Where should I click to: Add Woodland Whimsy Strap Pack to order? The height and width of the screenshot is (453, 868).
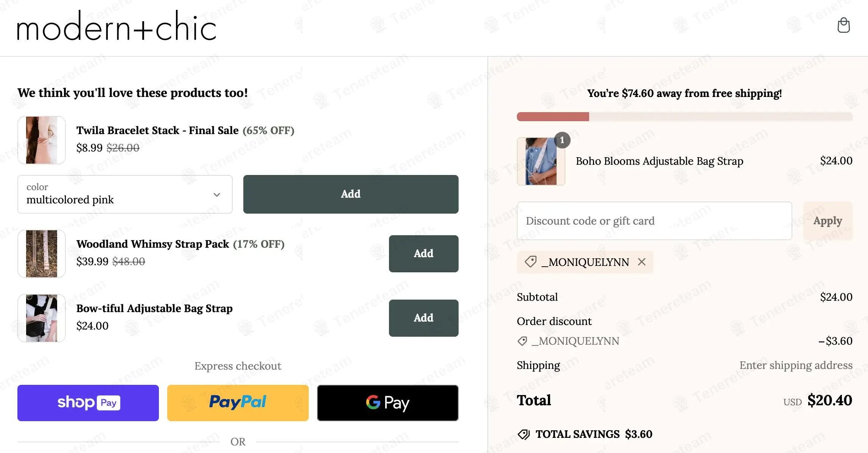click(423, 254)
